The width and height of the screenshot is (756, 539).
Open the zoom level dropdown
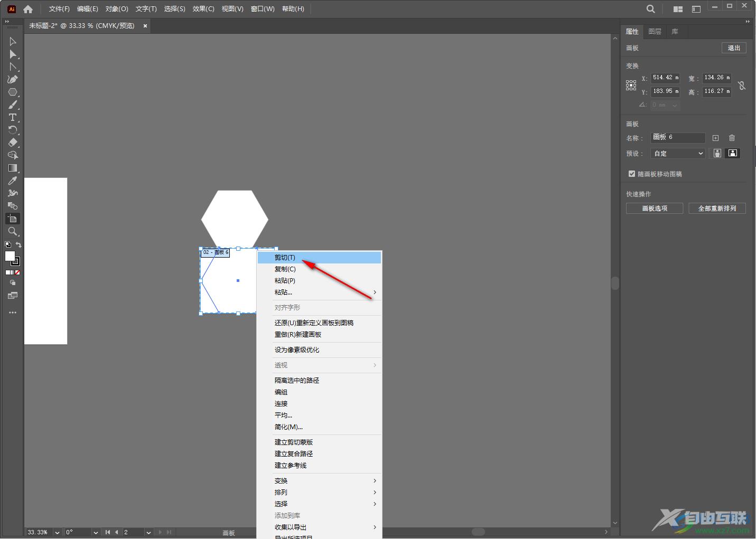[x=57, y=532]
